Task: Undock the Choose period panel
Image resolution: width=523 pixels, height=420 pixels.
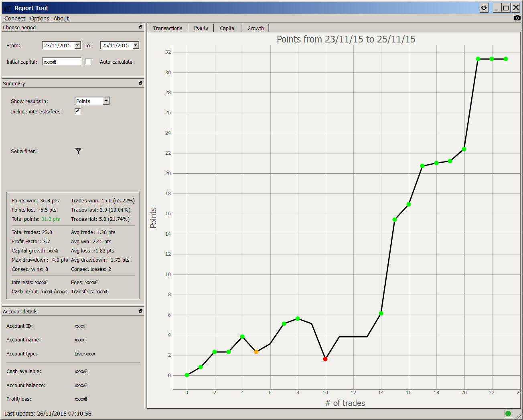Action: (x=141, y=27)
